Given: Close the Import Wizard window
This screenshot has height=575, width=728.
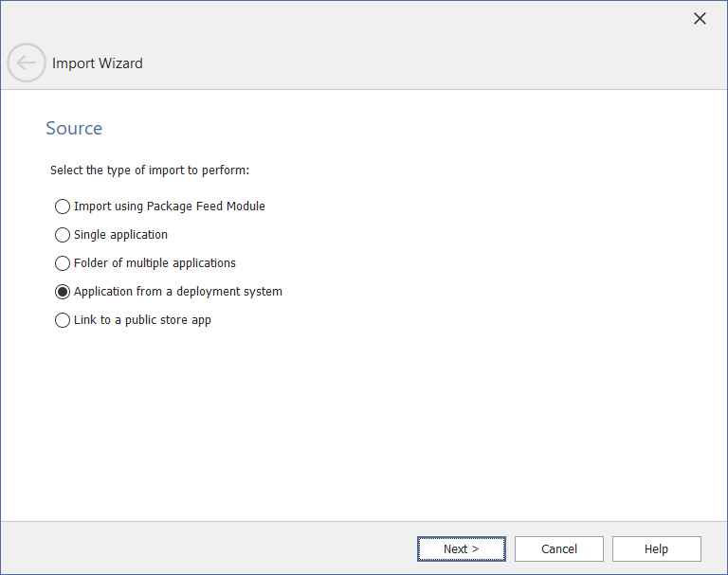Looking at the screenshot, I should [x=700, y=19].
